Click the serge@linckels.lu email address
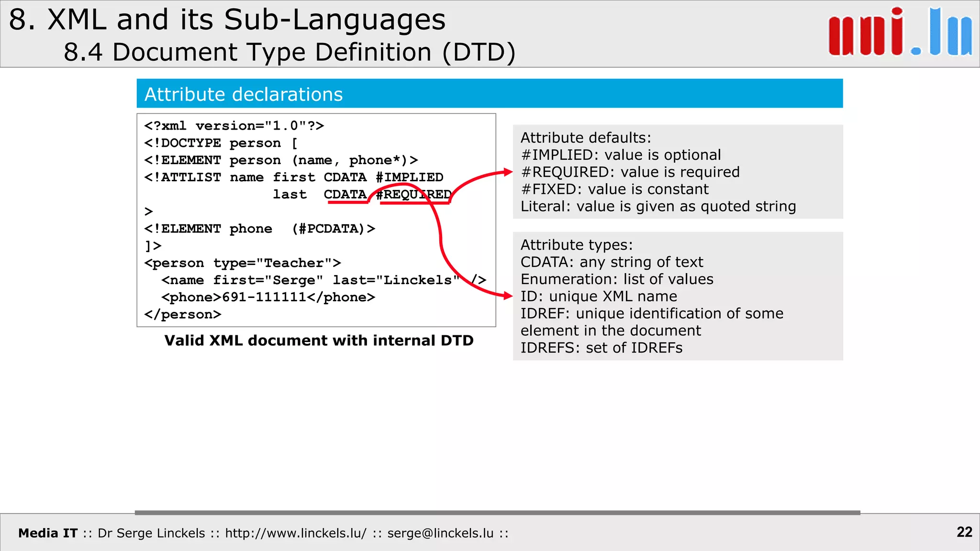Viewport: 980px width, 551px height. 440,533
